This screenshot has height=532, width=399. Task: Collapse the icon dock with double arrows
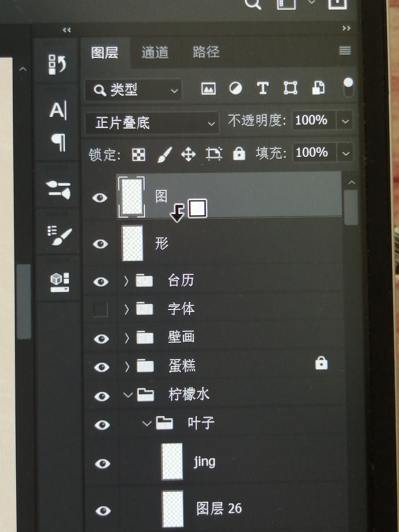coord(67,30)
